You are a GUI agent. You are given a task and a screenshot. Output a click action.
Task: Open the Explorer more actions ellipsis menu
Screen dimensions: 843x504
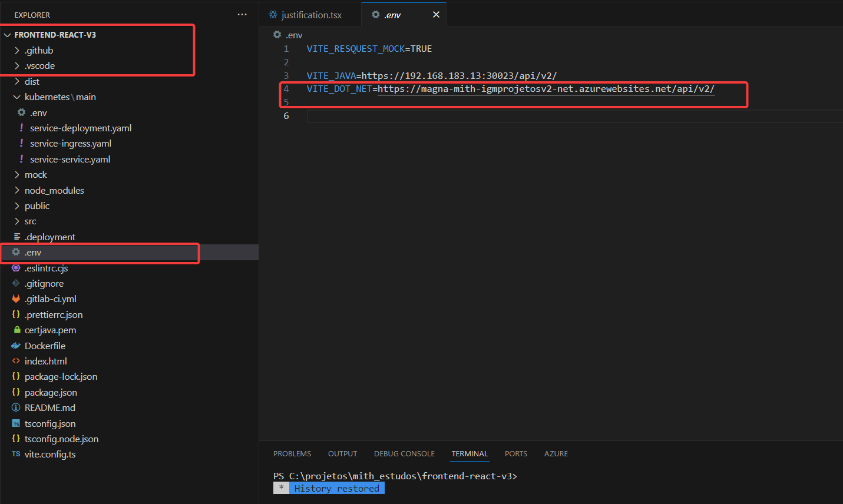[242, 15]
